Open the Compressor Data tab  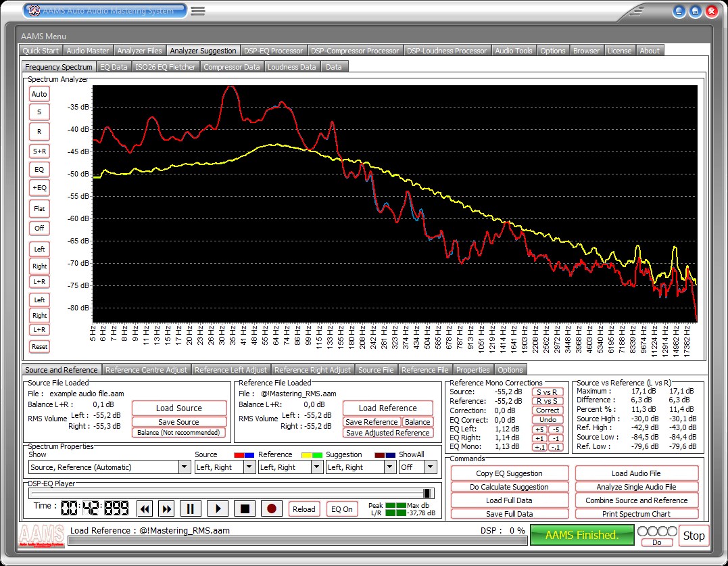(x=232, y=67)
